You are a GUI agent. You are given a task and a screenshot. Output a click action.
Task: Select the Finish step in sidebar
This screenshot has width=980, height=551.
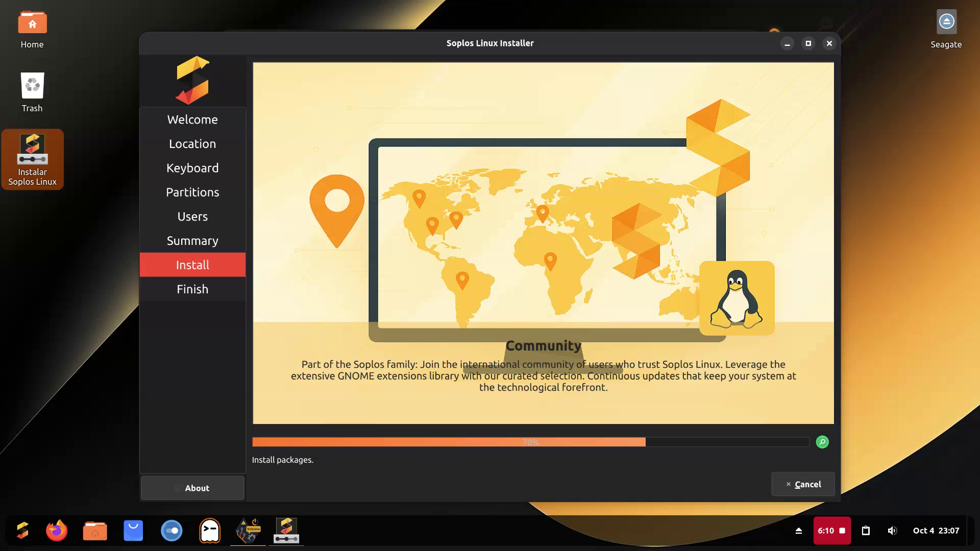click(192, 289)
